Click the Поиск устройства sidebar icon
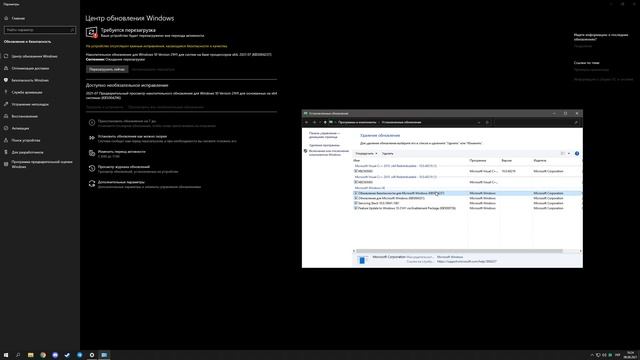640x360 pixels. (6, 140)
